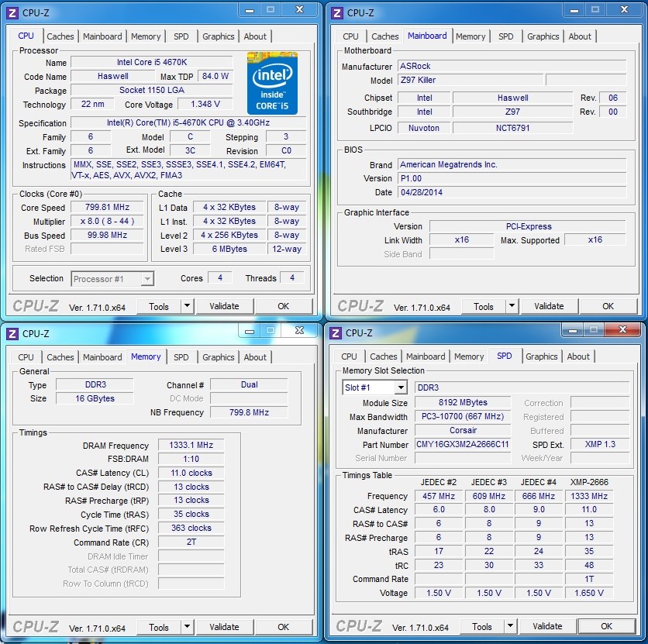This screenshot has width=648, height=644.
Task: Open the Caches tab in the Mainboard window
Action: (x=384, y=36)
